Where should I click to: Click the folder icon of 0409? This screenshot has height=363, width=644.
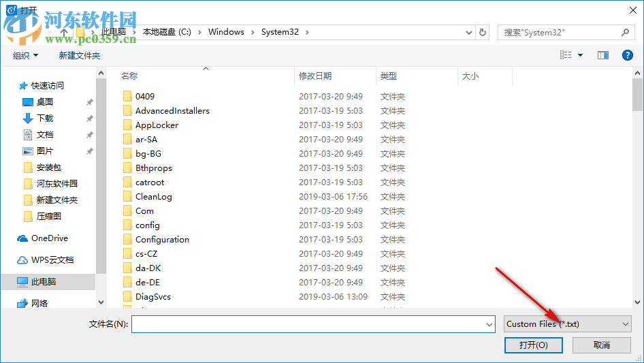pyautogui.click(x=127, y=96)
